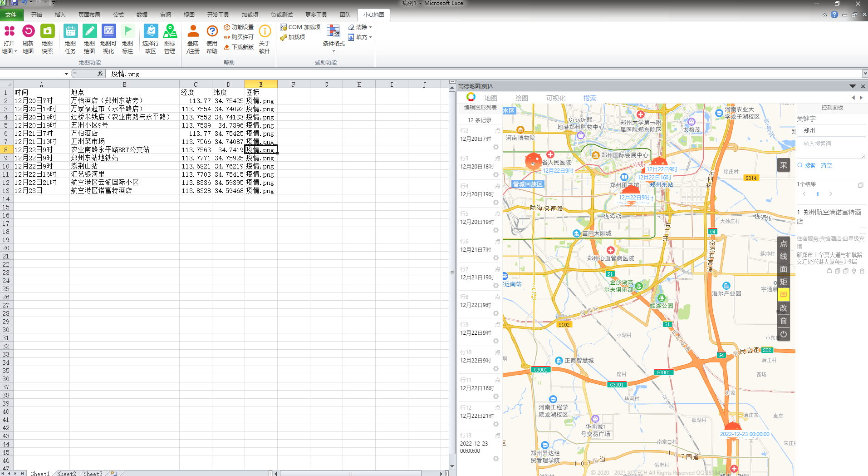Click the trash delete icon on map toolbar

(784, 321)
